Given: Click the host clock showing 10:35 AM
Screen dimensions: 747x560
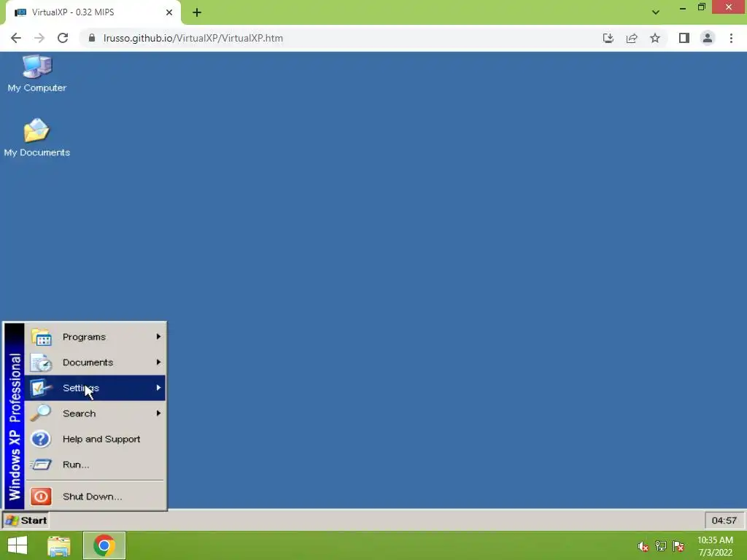Looking at the screenshot, I should pyautogui.click(x=716, y=546).
